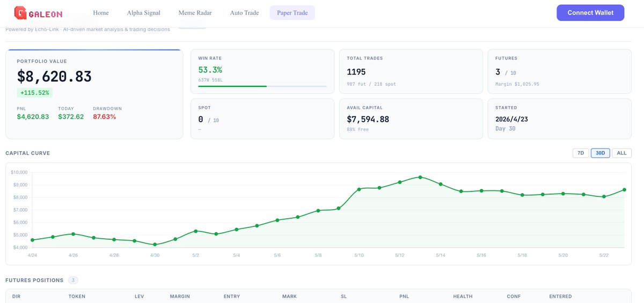Click the MARGIN column header
The width and height of the screenshot is (644, 303).
click(180, 297)
